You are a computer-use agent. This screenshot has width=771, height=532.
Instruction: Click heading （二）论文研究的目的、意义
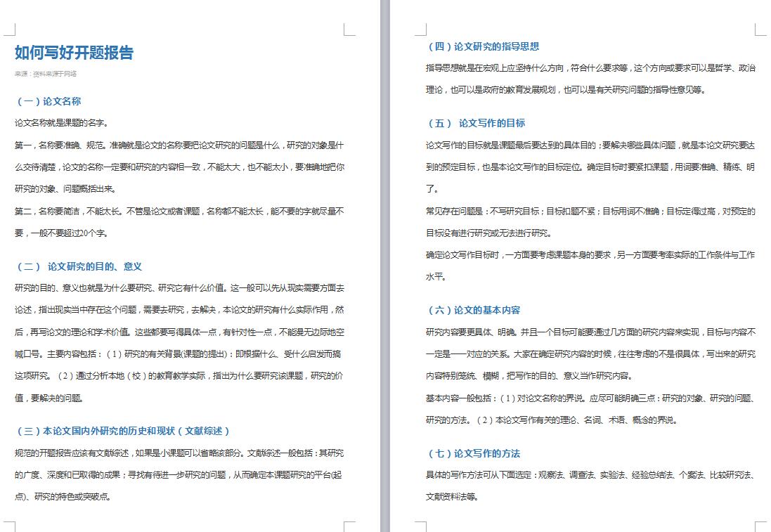[79, 266]
